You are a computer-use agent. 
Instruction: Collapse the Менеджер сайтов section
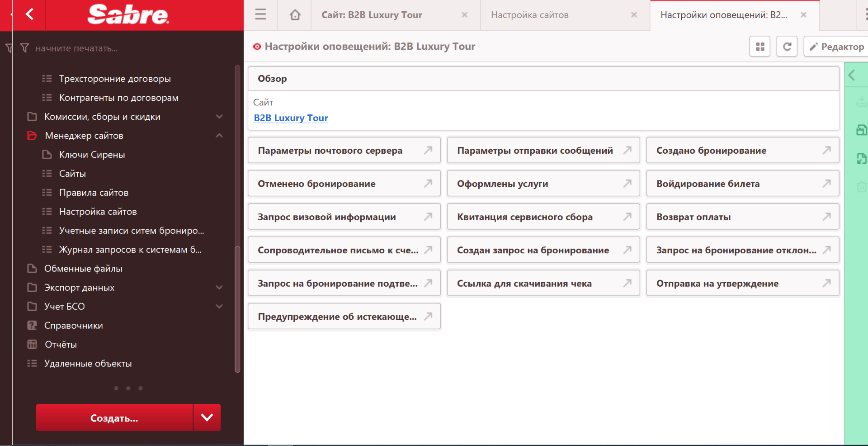point(219,136)
